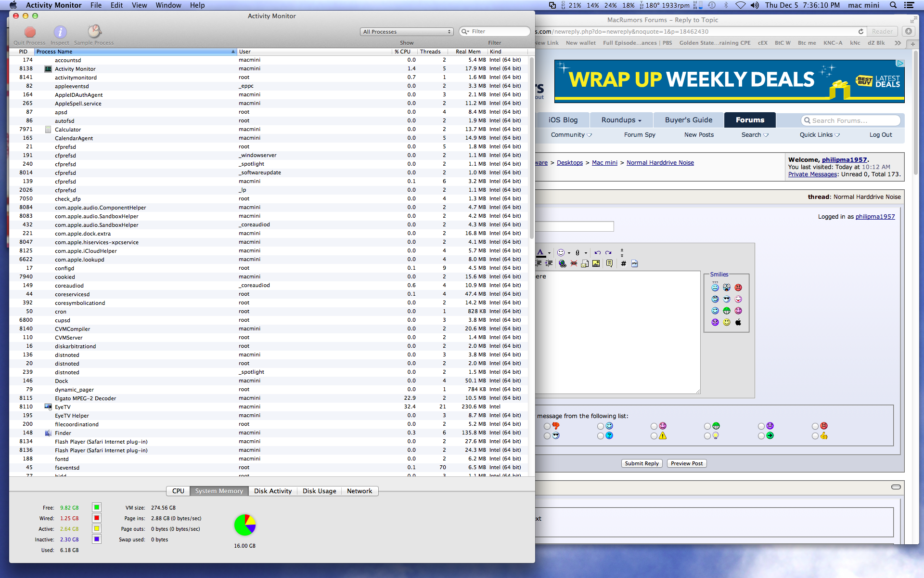
Task: Insert the green grinning smiley from Smilies box
Action: pos(727,311)
